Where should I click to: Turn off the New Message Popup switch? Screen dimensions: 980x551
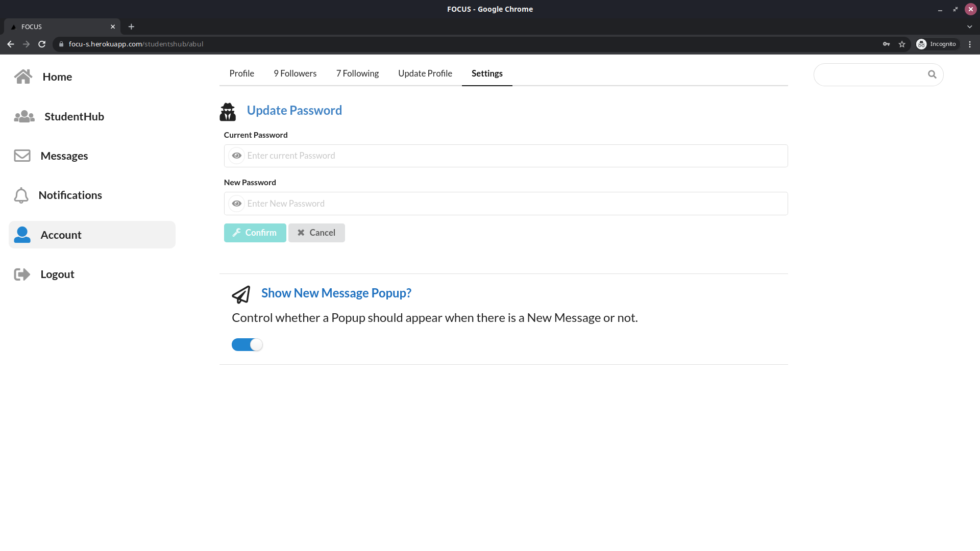click(247, 345)
